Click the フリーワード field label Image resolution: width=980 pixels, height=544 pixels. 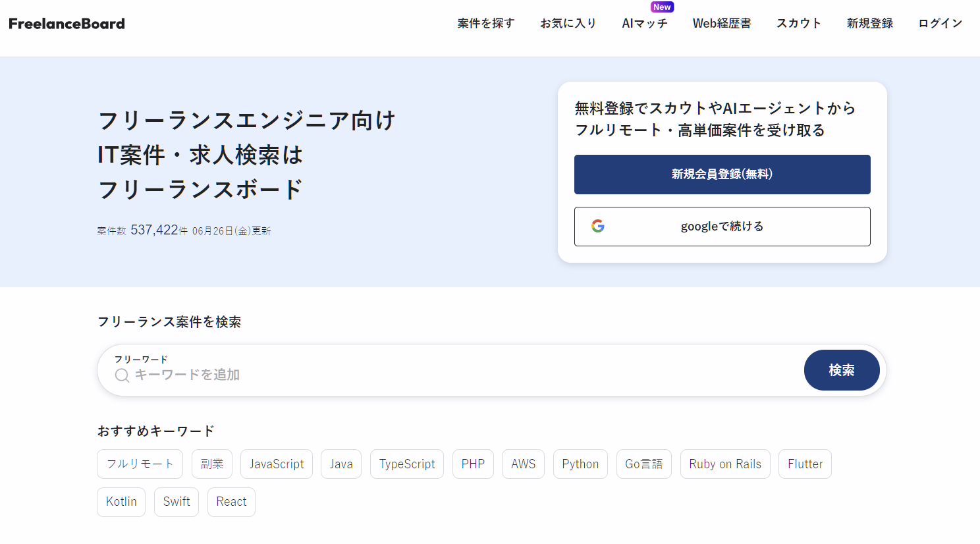pos(141,360)
